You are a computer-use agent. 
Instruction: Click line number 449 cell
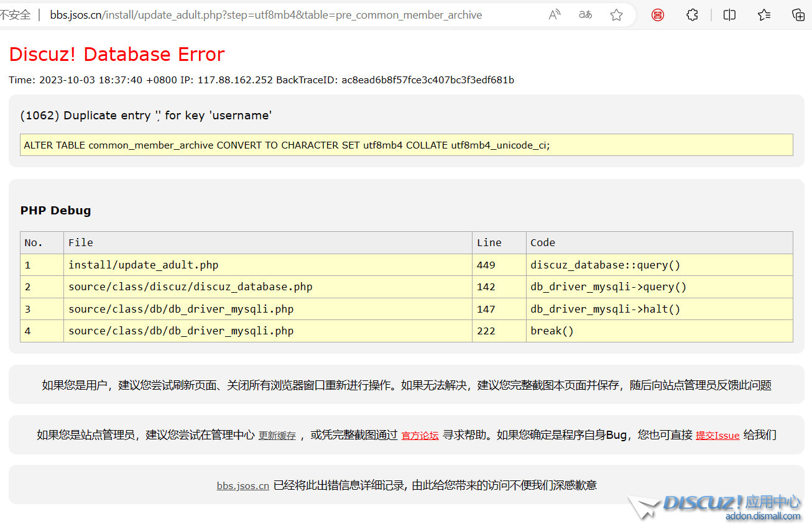tap(499, 265)
